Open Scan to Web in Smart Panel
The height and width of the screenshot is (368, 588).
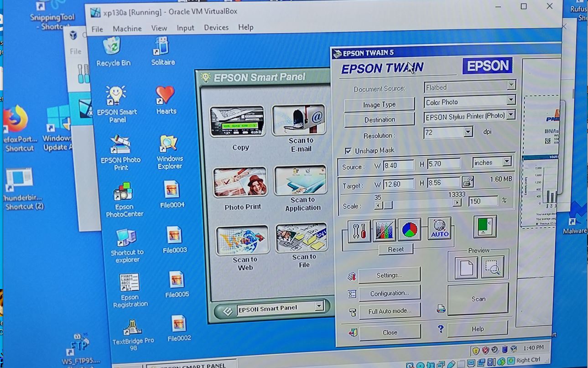point(243,240)
